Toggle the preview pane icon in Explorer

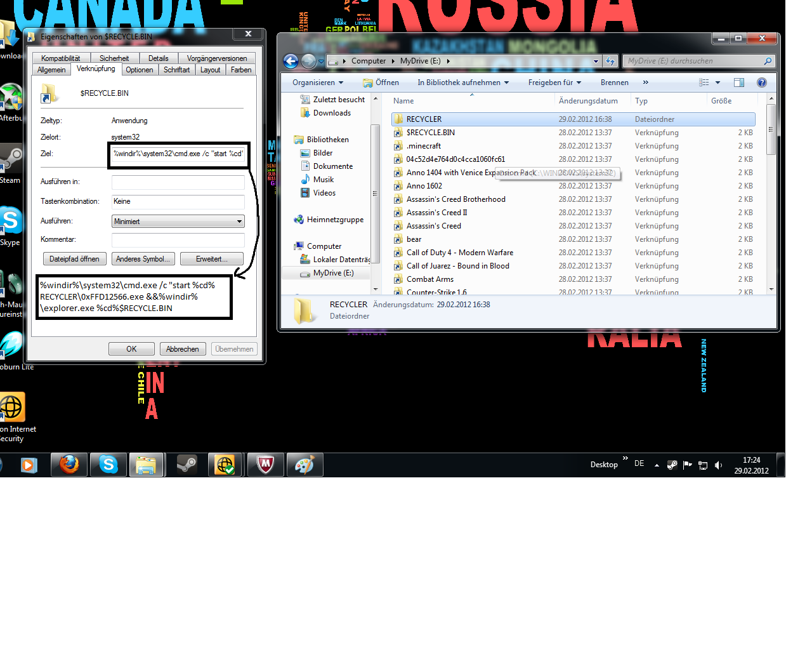739,83
